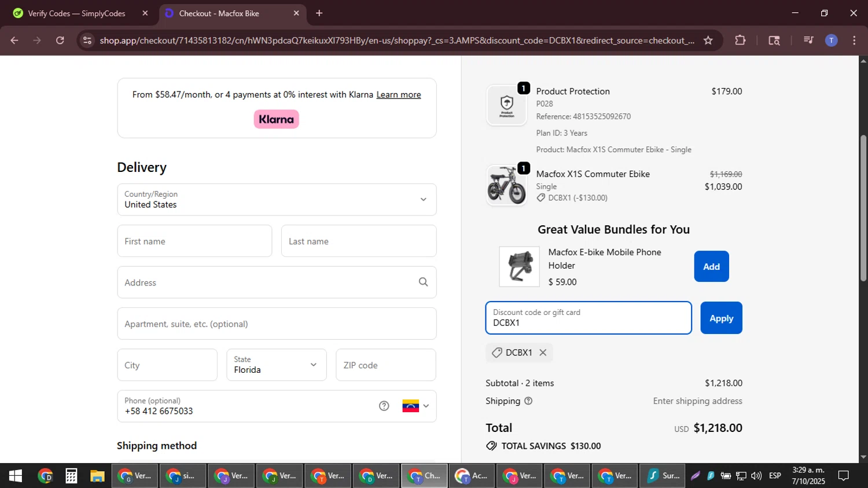Viewport: 868px width, 488px height.
Task: Expand the State dropdown
Action: pos(277,365)
